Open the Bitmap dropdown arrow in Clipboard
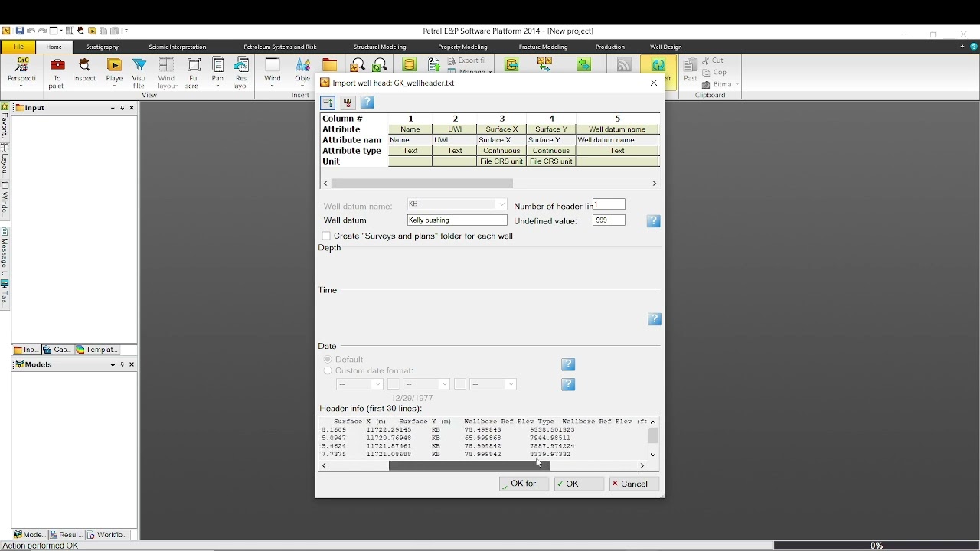Image resolution: width=980 pixels, height=551 pixels. click(x=737, y=85)
